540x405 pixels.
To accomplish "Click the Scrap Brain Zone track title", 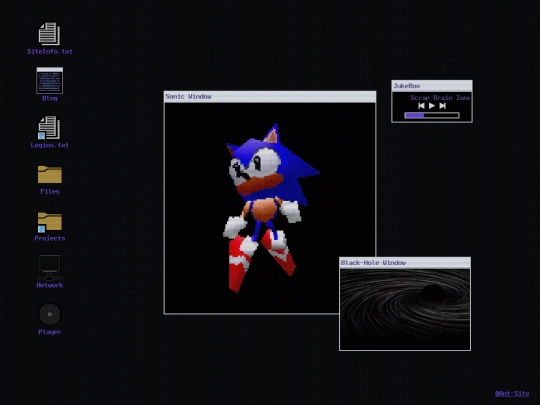I will 440,98.
